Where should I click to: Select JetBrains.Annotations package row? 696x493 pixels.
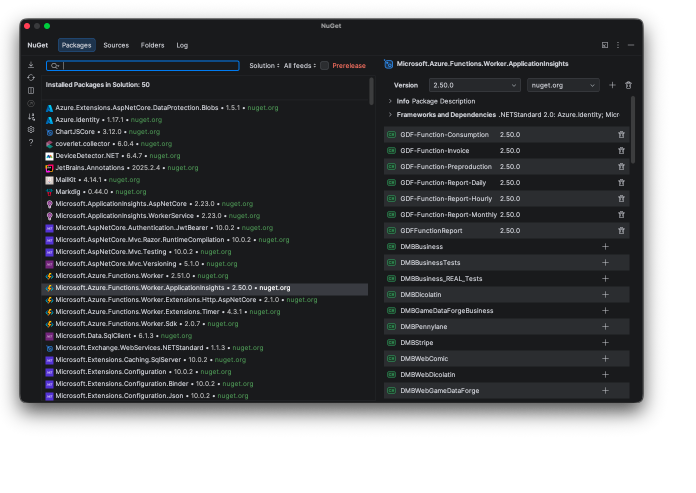point(205,168)
